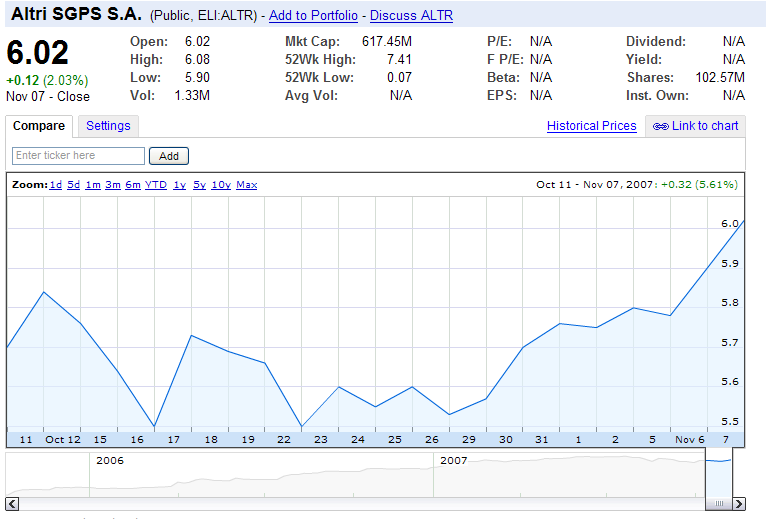This screenshot has height=519, width=766.
Task: Set chart zoom to Max
Action: pyautogui.click(x=247, y=185)
